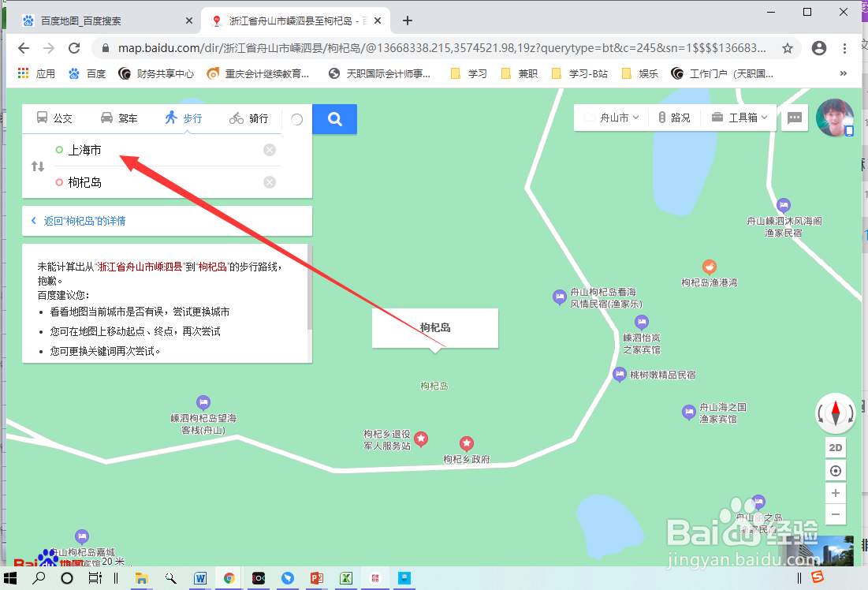Close the 浙江省舟山市嵊泗县至枸杞岛 tab
The height and width of the screenshot is (590, 868).
pyautogui.click(x=378, y=21)
